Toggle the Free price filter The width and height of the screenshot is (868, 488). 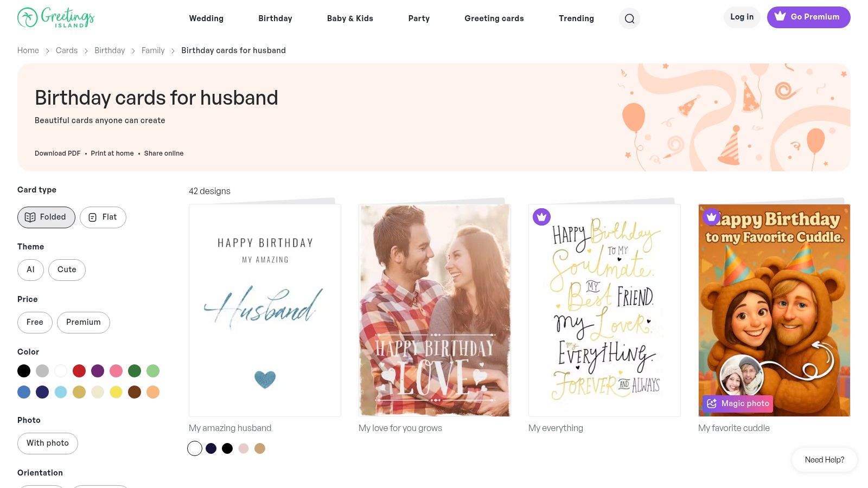tap(35, 322)
